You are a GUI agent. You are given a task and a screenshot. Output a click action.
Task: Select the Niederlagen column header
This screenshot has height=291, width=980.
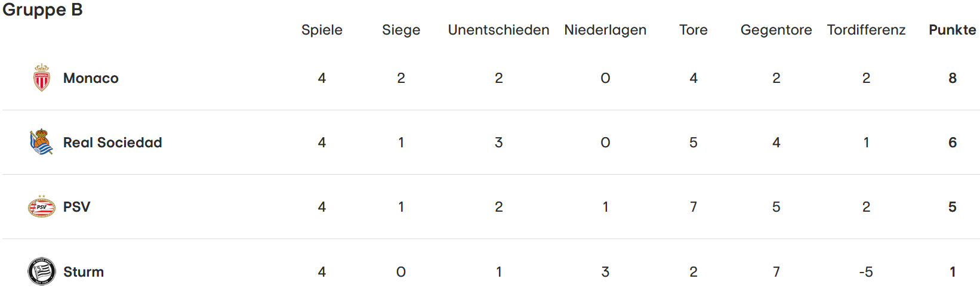(605, 30)
